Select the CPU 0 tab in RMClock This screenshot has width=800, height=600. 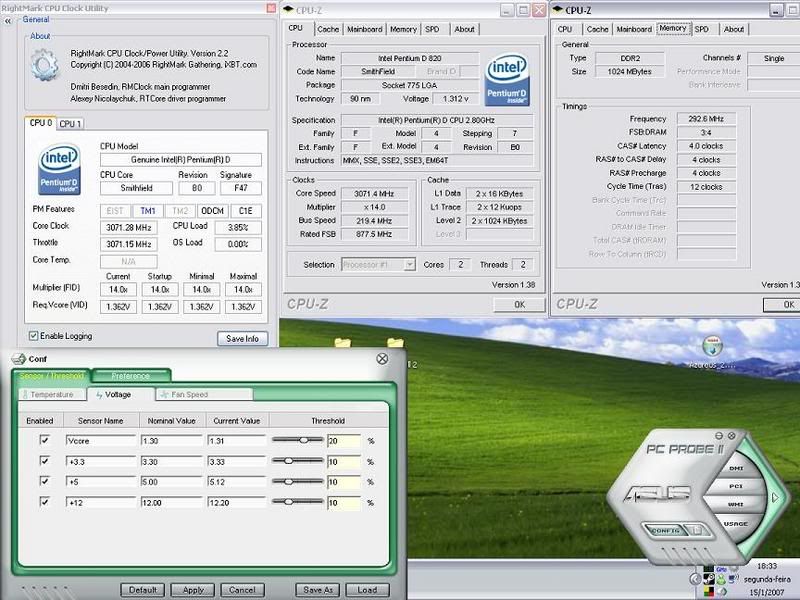40,123
